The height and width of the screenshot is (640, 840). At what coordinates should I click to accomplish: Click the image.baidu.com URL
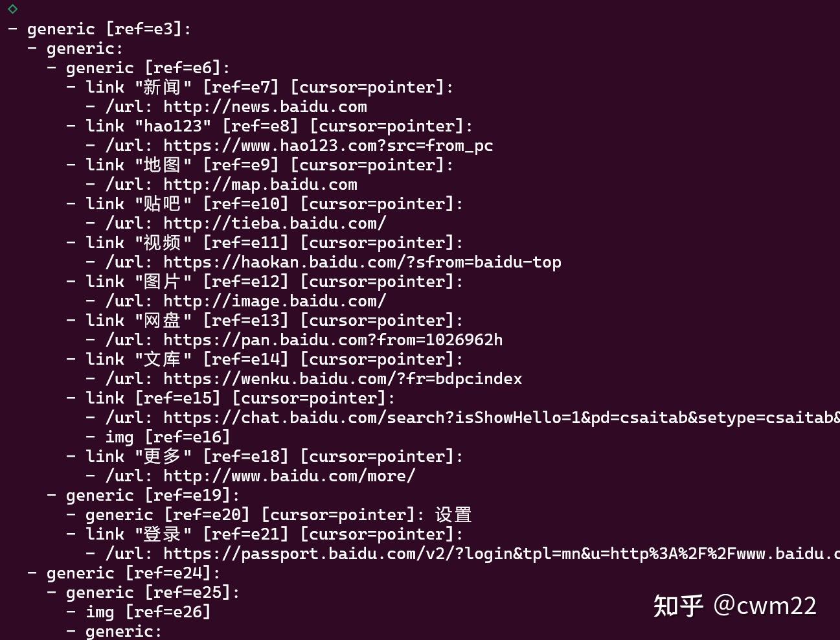tap(275, 301)
